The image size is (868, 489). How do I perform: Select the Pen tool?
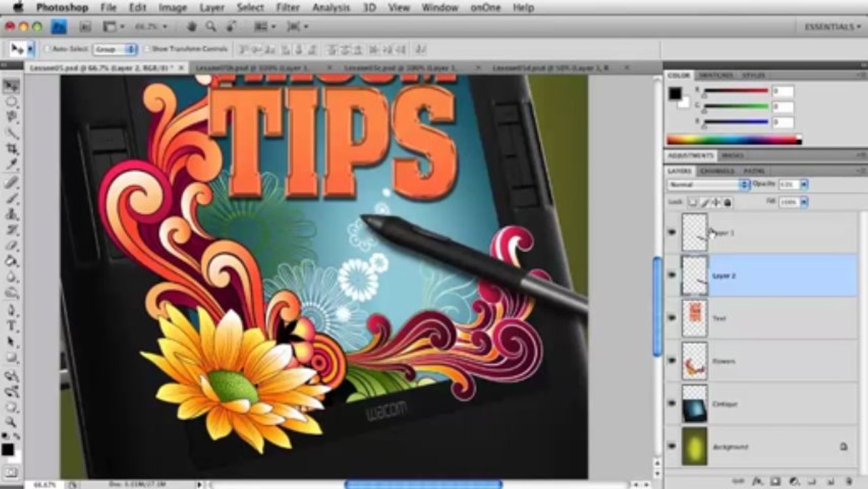pyautogui.click(x=11, y=311)
